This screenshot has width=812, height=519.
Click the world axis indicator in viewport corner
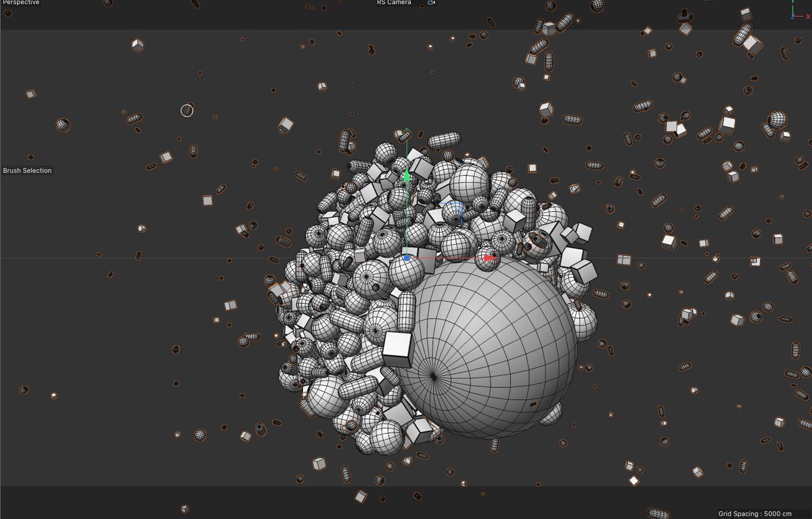799,11
